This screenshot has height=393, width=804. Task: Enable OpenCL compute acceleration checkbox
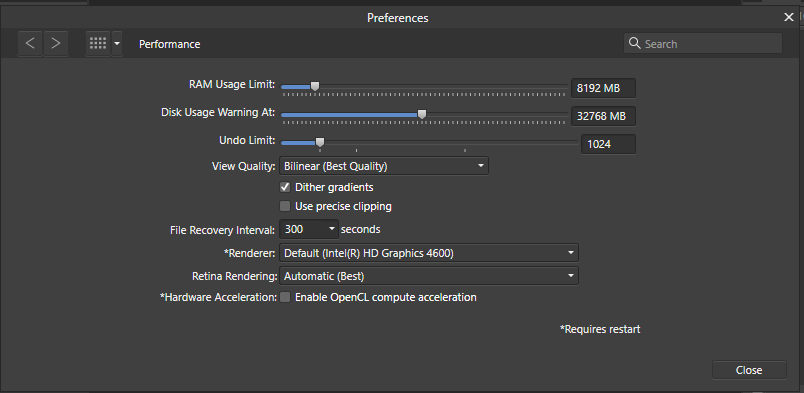(x=285, y=297)
